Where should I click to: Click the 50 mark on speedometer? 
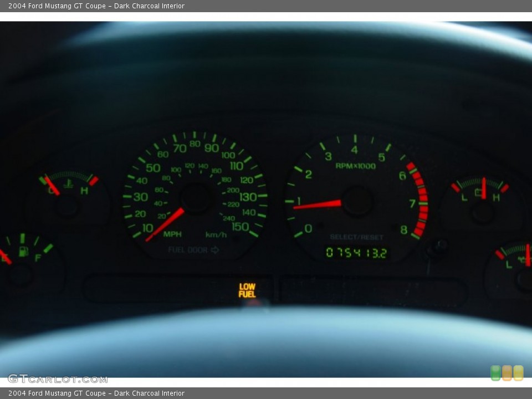tap(153, 167)
